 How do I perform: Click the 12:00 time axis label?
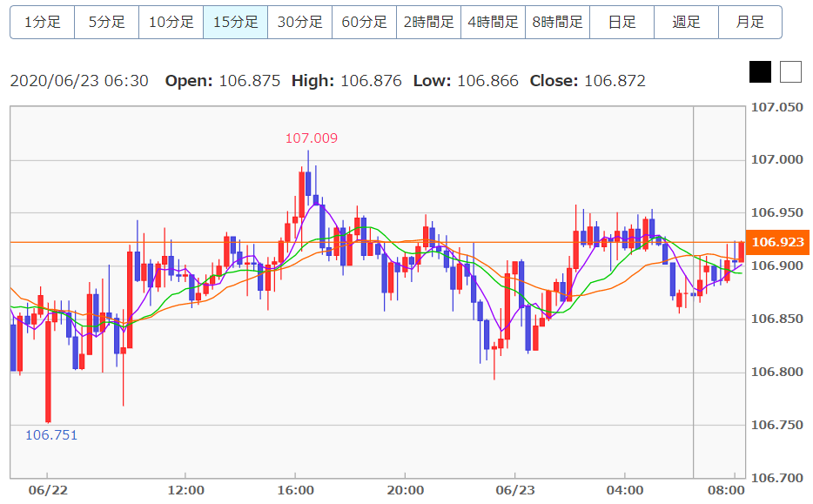(185, 490)
